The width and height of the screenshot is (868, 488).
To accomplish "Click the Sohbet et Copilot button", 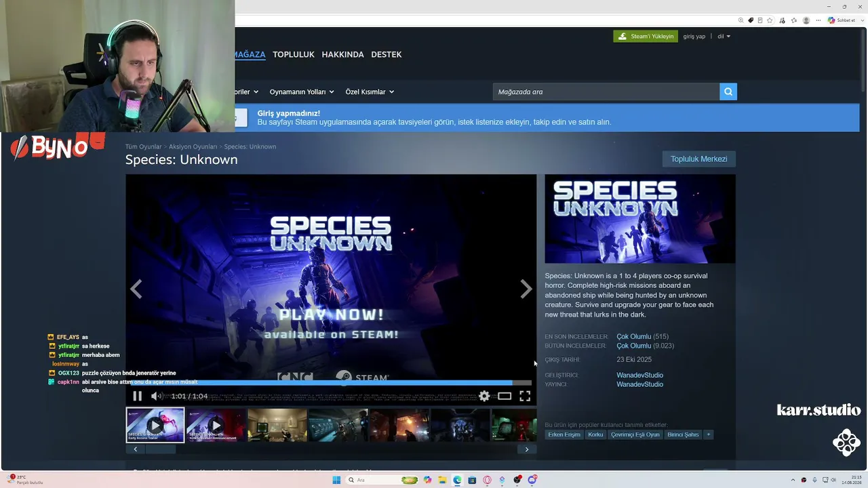I will [x=842, y=20].
